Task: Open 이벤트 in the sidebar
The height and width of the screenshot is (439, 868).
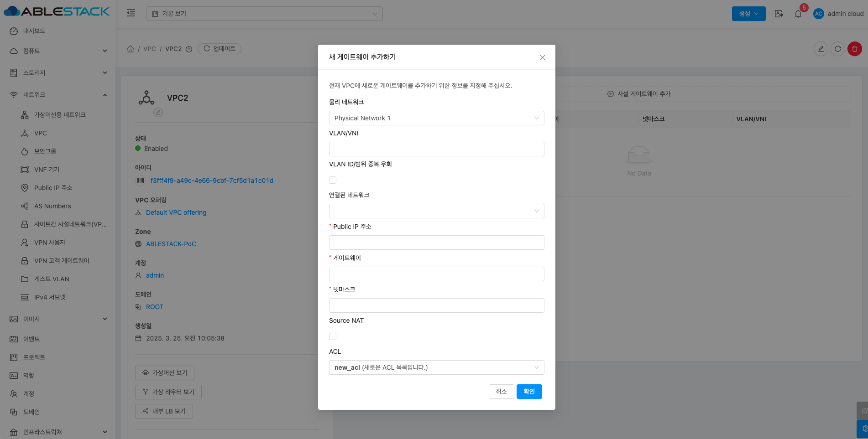Action: 58,339
